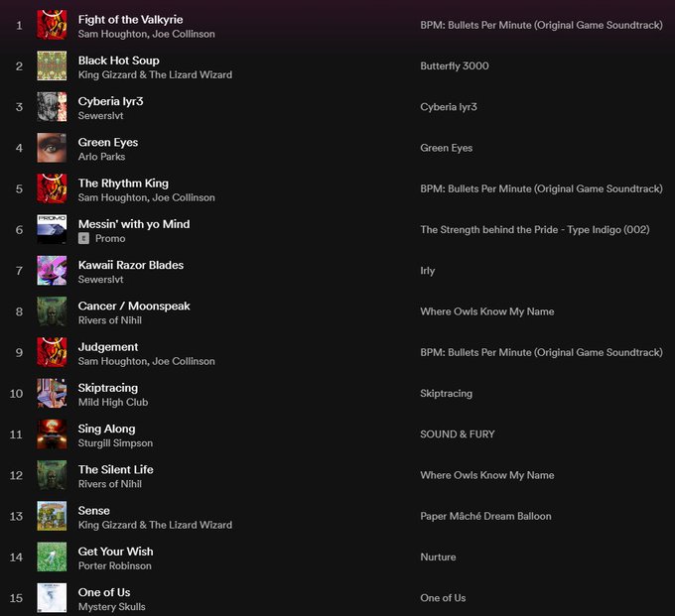Open BPM soundtrack album in row 1
The height and width of the screenshot is (616, 675).
pyautogui.click(x=542, y=25)
